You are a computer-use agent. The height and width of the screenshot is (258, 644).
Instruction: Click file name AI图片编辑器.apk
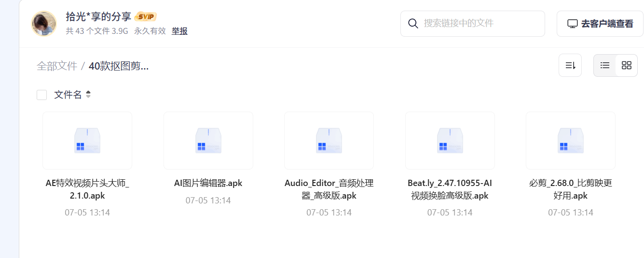click(x=208, y=183)
